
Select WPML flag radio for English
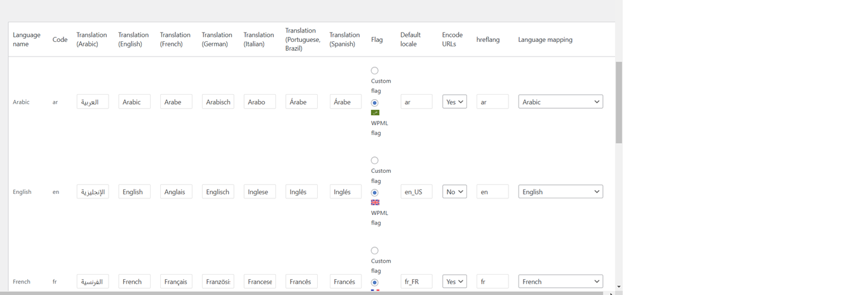pyautogui.click(x=374, y=193)
